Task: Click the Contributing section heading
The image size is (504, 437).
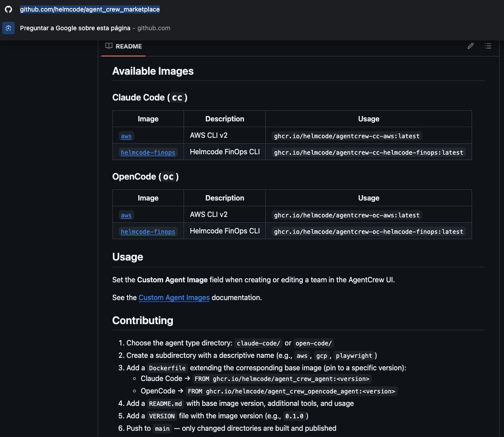Action: coord(143,320)
